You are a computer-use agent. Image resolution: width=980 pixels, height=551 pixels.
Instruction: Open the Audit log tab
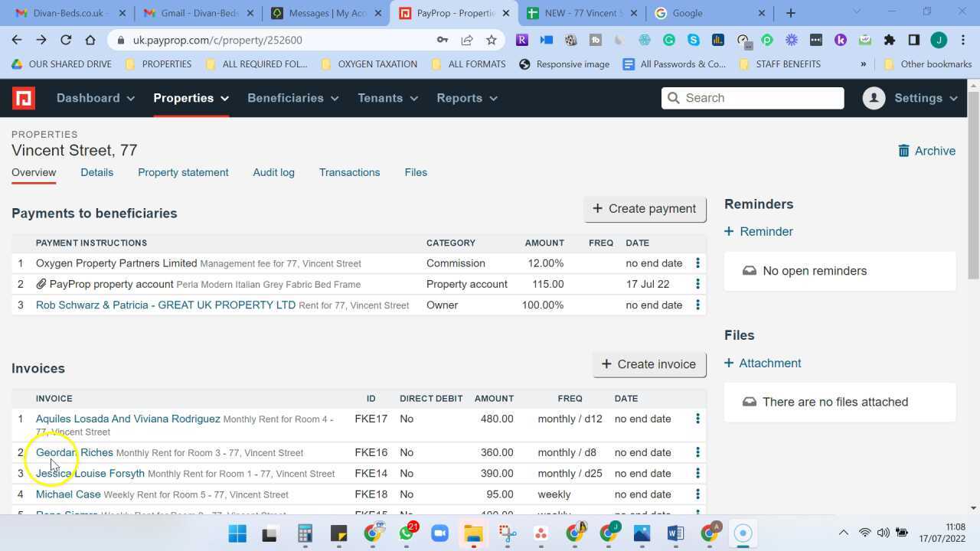(x=273, y=172)
